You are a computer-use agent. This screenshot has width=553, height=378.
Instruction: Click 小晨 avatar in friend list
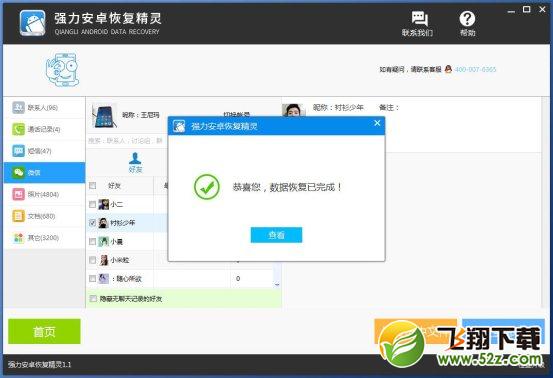point(103,242)
